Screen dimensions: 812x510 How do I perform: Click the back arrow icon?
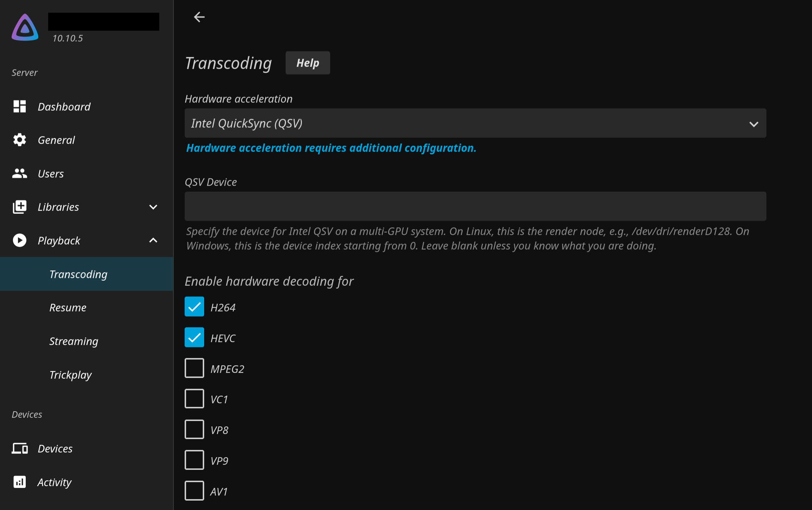[199, 17]
